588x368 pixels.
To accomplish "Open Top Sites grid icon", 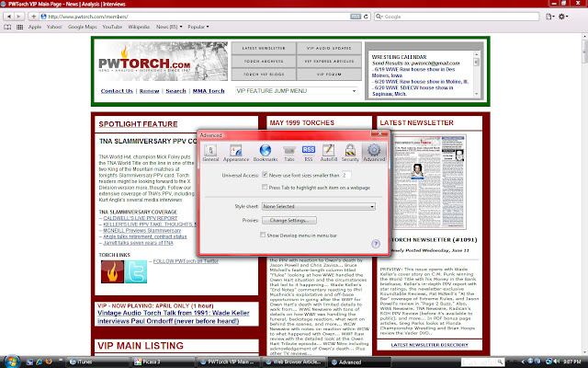I will point(20,27).
